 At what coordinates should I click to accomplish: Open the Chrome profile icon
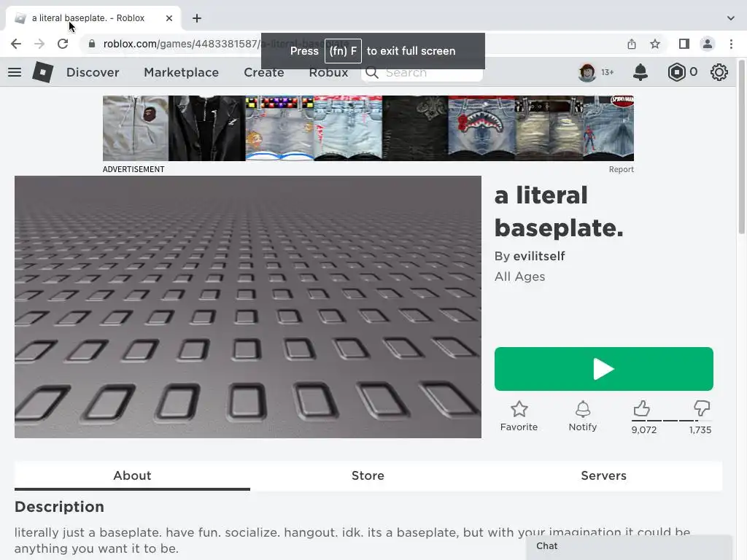coord(708,44)
